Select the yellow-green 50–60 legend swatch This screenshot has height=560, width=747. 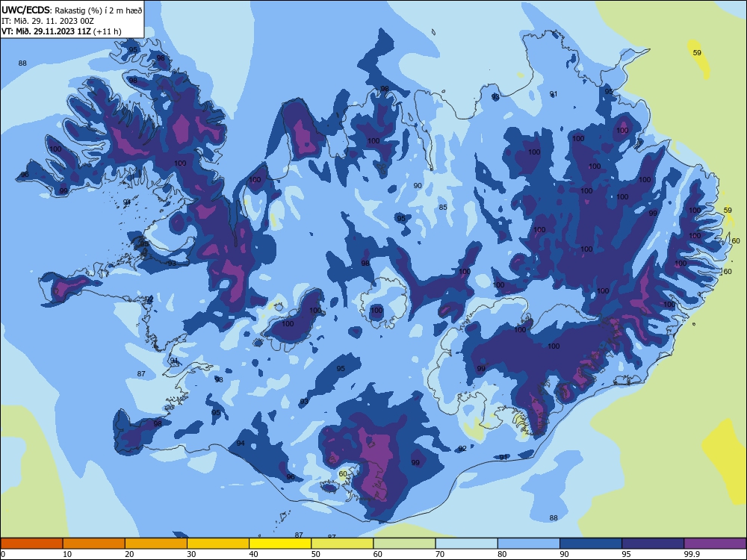click(x=342, y=544)
